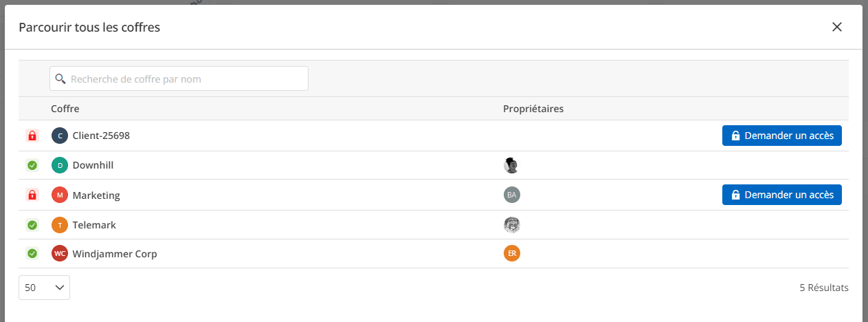Request access to Client-25698 vault
The image size is (868, 322).
pos(781,136)
